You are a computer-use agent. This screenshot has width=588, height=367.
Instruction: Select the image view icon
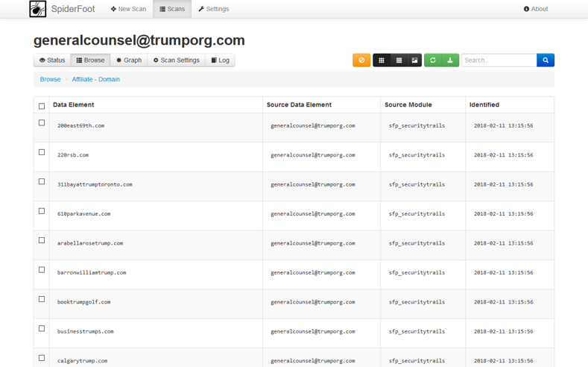pos(414,60)
